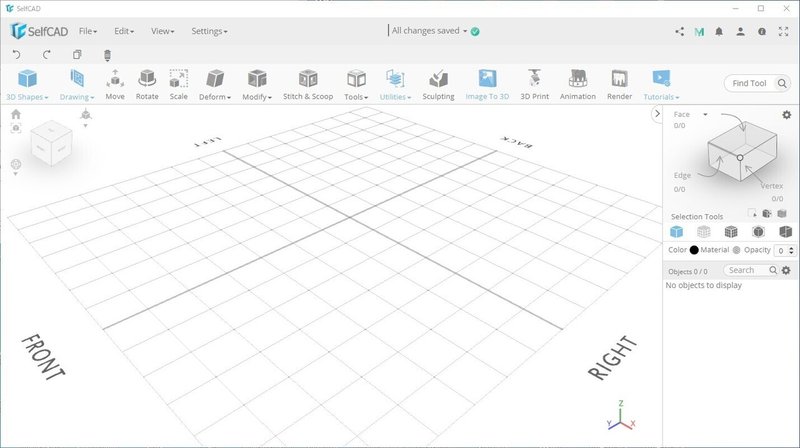The image size is (800, 448).
Task: Open selection settings gear icon
Action: click(x=787, y=115)
